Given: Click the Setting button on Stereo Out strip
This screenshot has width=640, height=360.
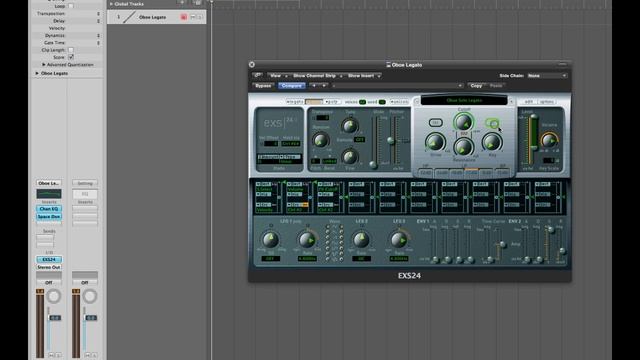Looking at the screenshot, I should (x=85, y=183).
